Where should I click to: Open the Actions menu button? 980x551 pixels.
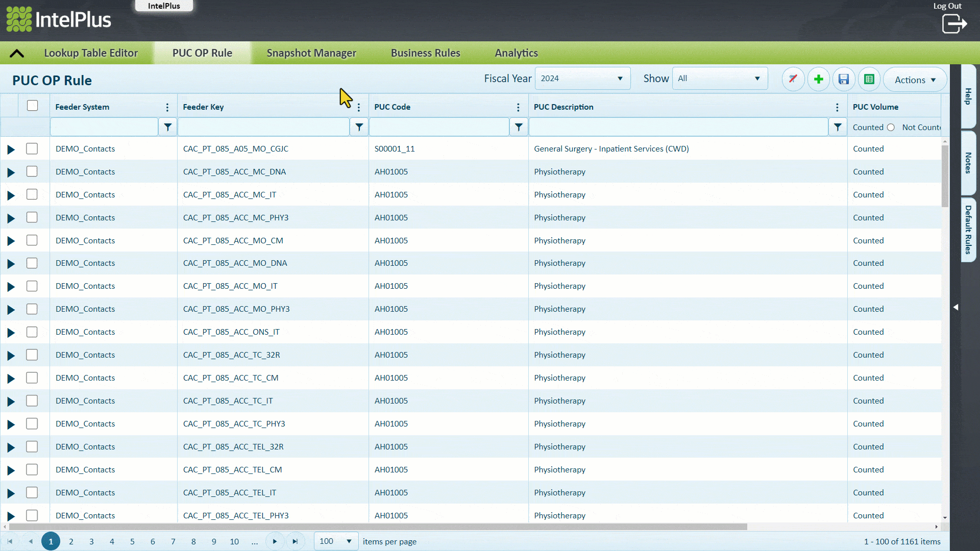coord(916,80)
